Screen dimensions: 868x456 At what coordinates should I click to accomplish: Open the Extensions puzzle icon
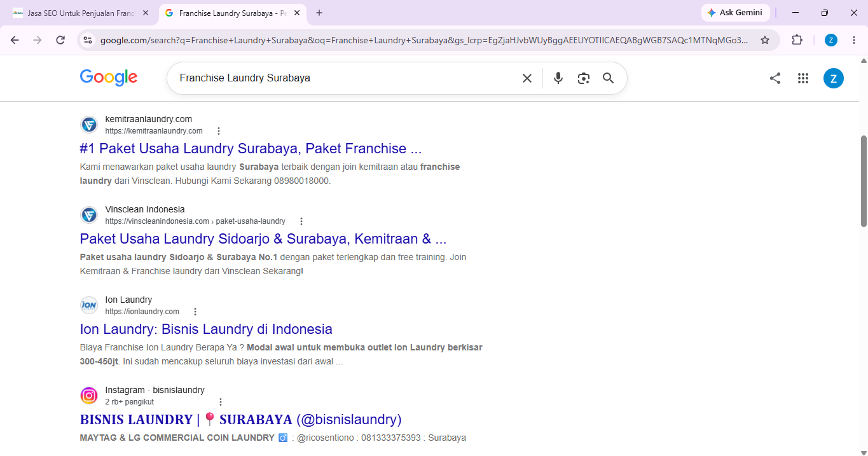(797, 40)
